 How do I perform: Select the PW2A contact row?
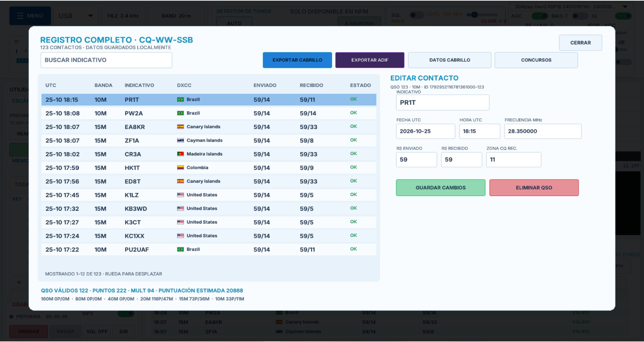[209, 113]
